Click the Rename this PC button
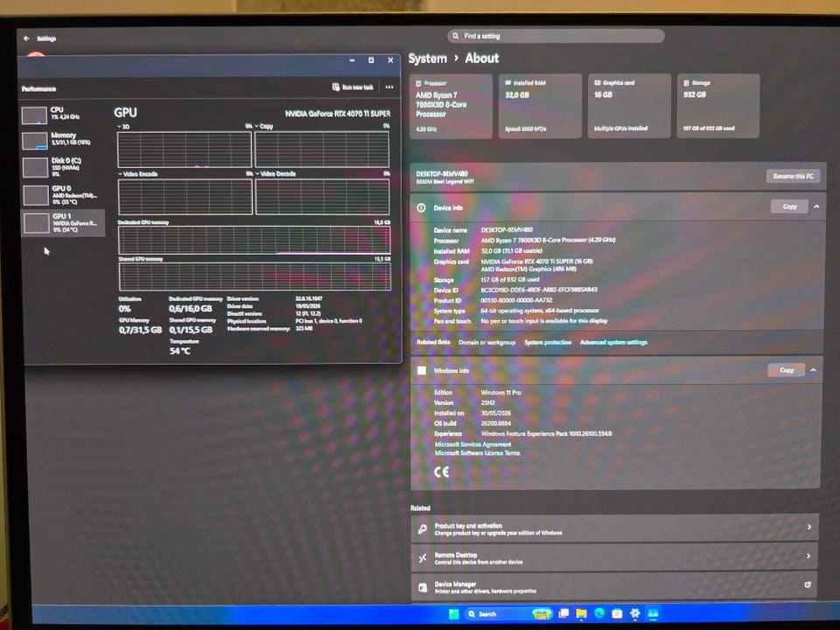 point(793,176)
